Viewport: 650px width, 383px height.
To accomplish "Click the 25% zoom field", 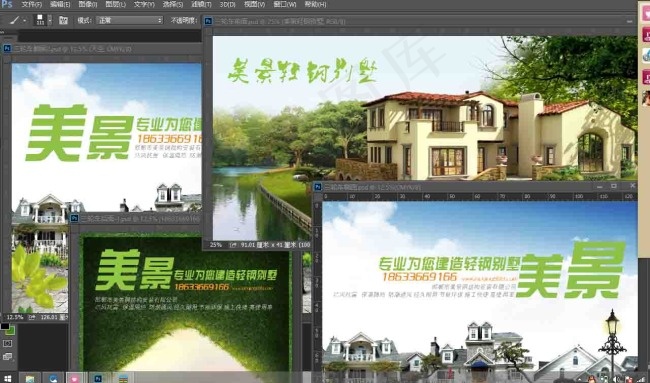I will (216, 245).
